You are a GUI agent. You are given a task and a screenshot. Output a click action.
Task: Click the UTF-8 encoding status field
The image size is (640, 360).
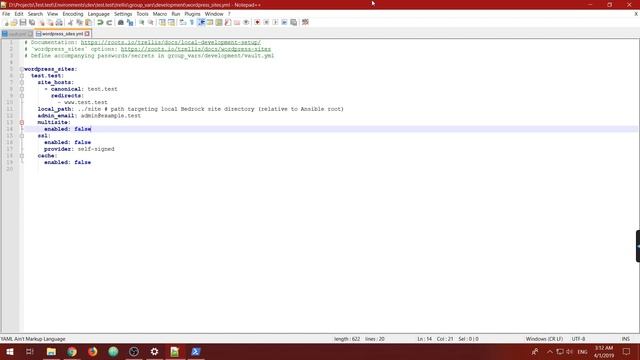(x=578, y=339)
